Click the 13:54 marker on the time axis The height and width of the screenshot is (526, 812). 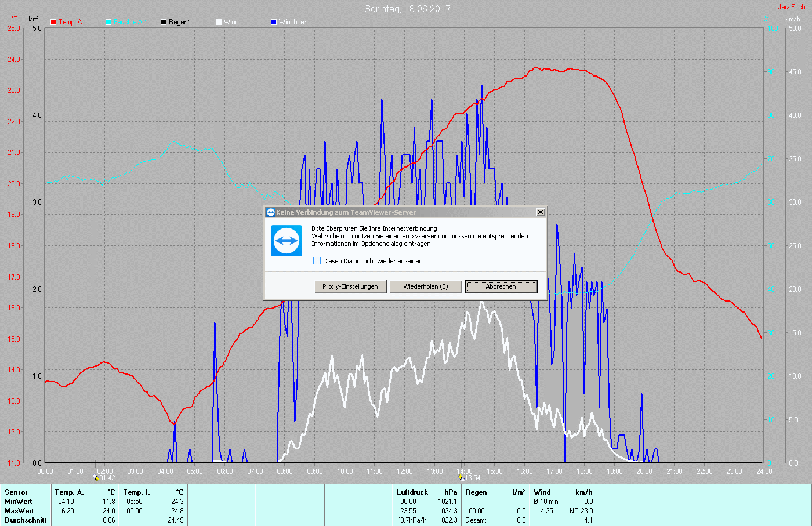click(x=469, y=478)
